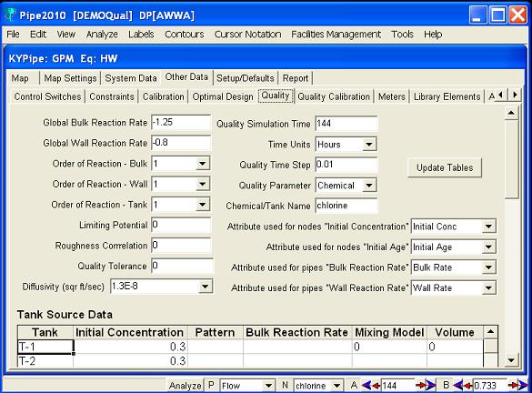Click the A button in status bar
Image resolution: width=532 pixels, height=393 pixels.
(354, 385)
